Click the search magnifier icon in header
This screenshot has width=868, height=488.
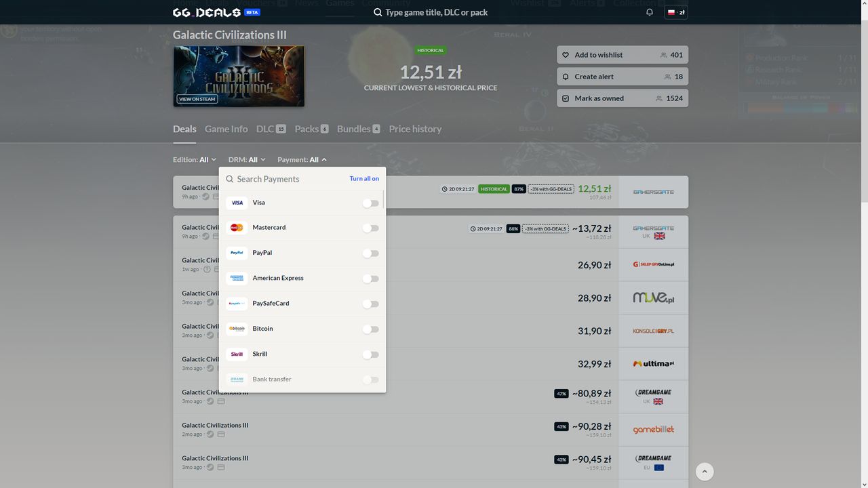point(378,12)
